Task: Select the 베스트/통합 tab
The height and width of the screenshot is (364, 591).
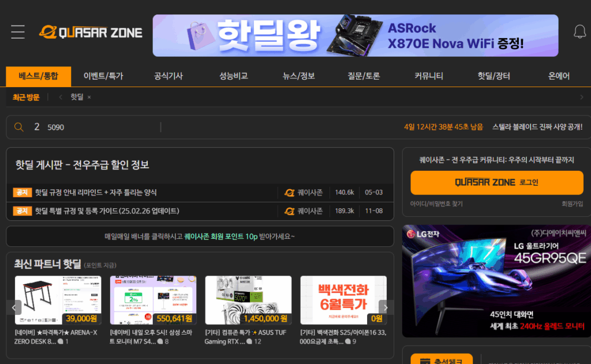Action: tap(39, 76)
